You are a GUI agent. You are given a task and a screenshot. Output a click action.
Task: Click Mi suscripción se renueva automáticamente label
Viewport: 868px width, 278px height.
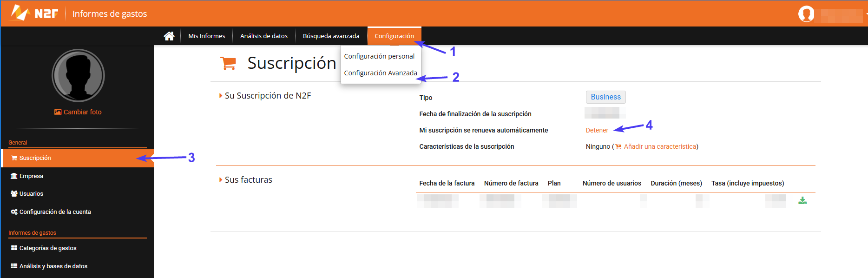click(484, 130)
